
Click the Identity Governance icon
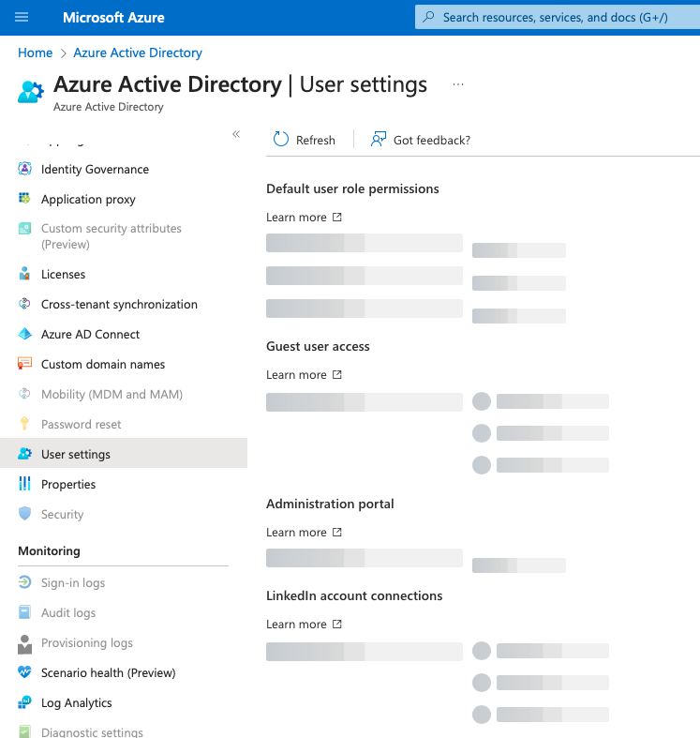pos(24,169)
